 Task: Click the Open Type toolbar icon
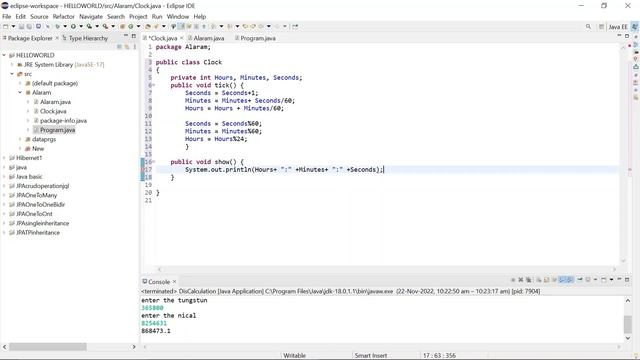(147, 27)
